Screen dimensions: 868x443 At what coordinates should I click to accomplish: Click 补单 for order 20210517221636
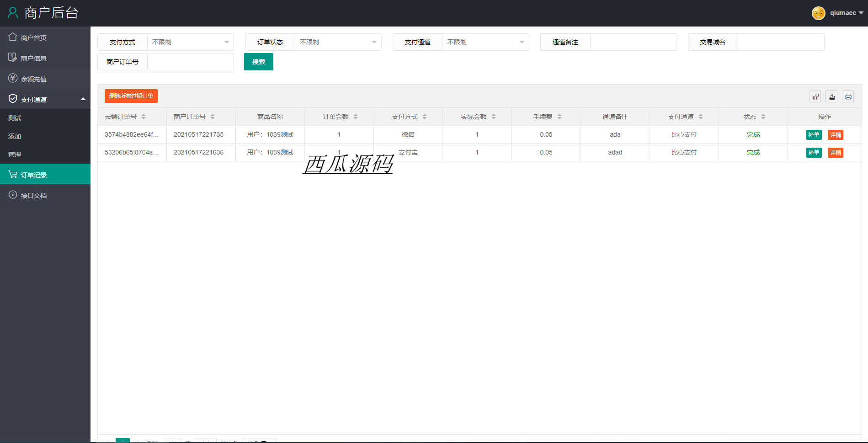pos(814,152)
